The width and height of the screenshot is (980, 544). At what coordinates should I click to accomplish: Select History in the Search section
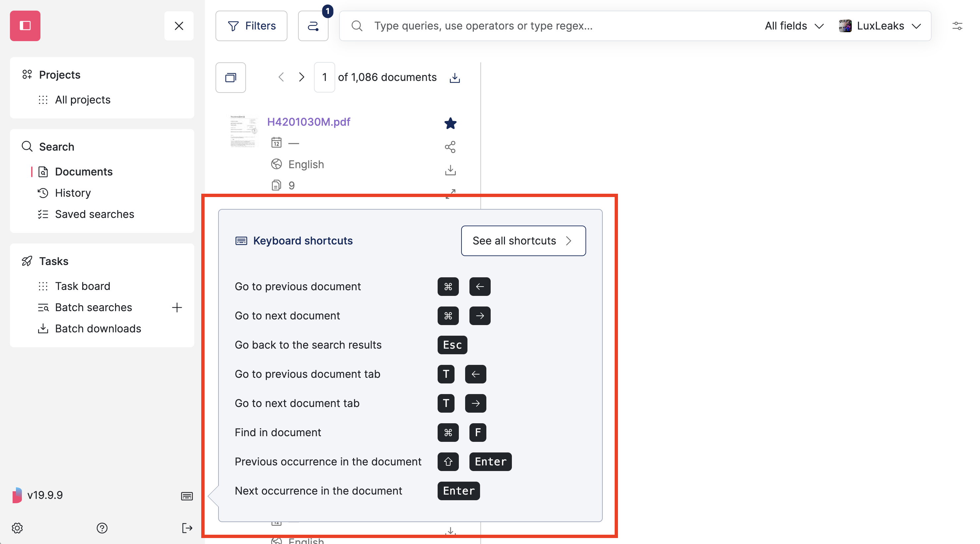73,193
